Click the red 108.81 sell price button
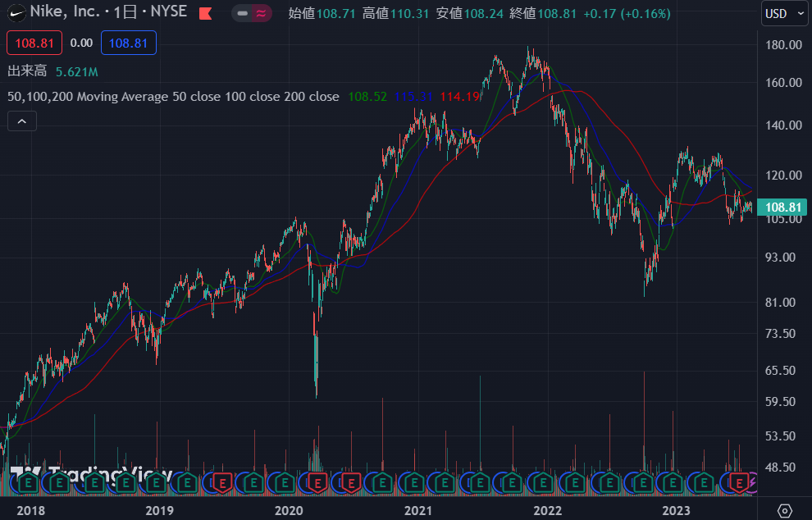The image size is (812, 520). (34, 43)
